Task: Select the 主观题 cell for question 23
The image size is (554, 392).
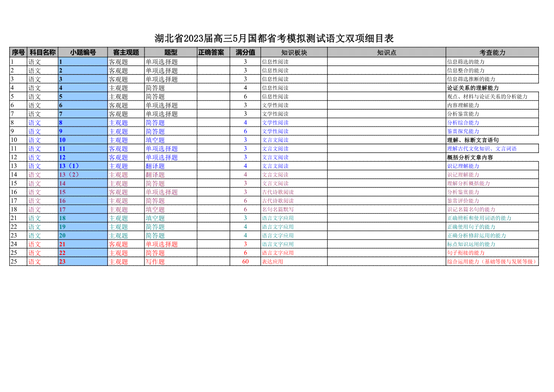Action: click(x=126, y=262)
